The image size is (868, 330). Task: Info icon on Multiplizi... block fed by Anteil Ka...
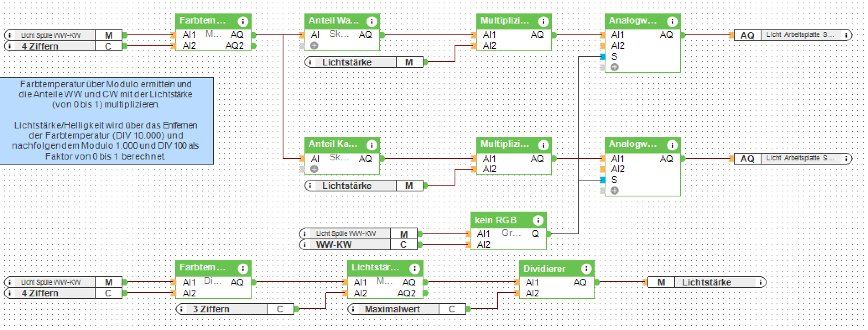coord(543,145)
